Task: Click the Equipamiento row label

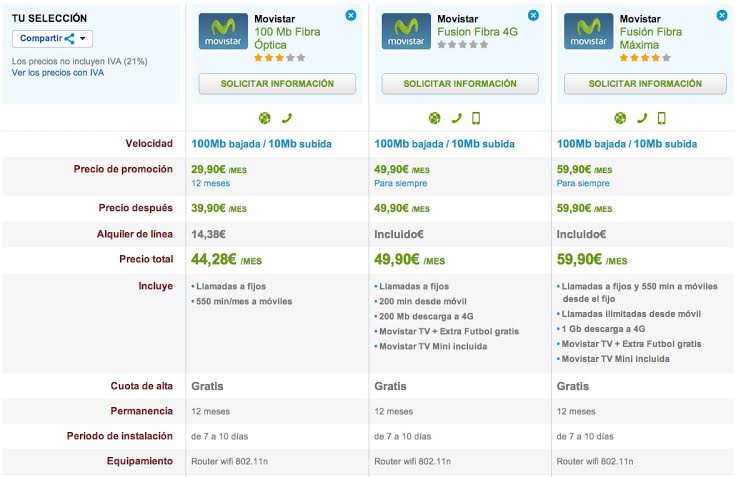Action: 140,462
